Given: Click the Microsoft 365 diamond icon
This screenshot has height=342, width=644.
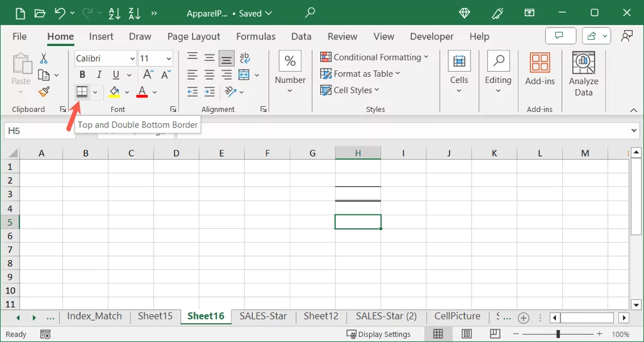Looking at the screenshot, I should pos(465,13).
